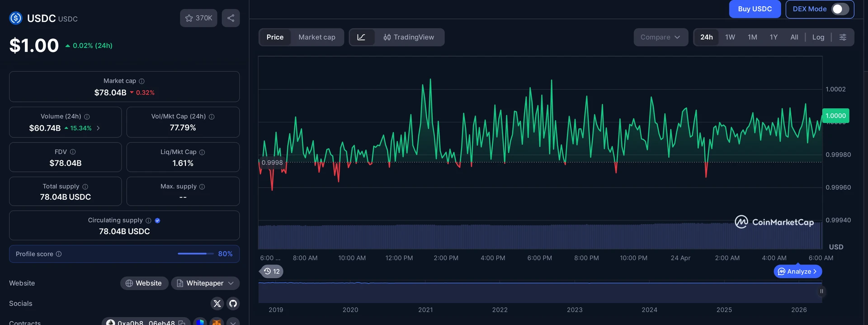
Task: Toggle Log scale on chart
Action: point(818,37)
